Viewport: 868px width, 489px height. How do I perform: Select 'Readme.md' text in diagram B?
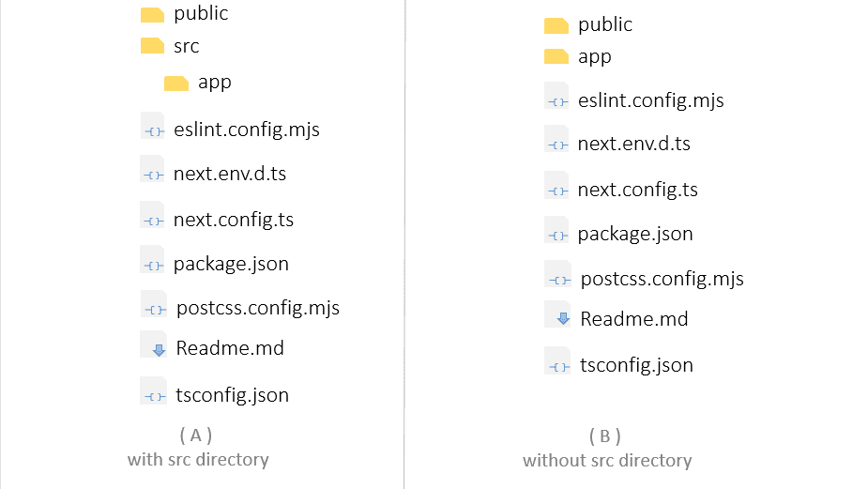pyautogui.click(x=634, y=319)
